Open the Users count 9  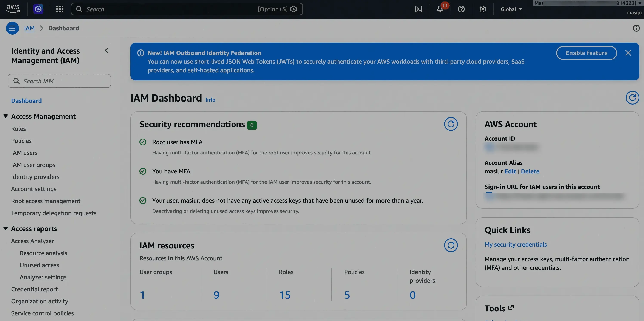tap(216, 295)
